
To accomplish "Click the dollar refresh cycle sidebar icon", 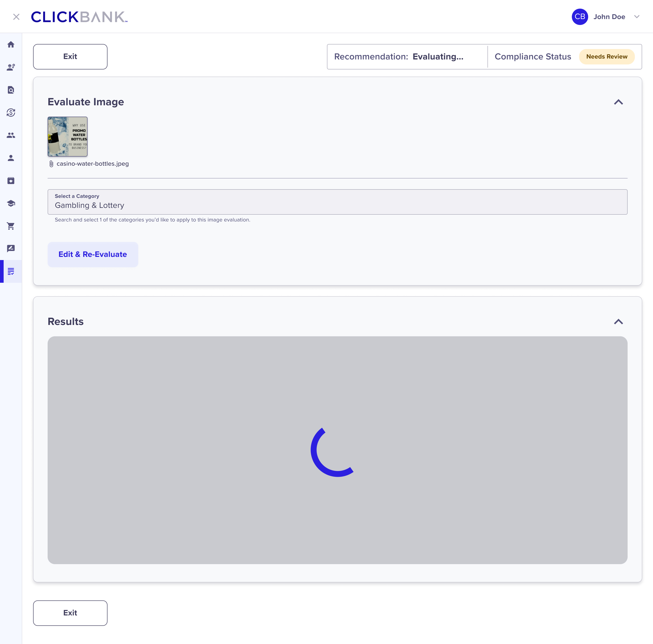I will click(x=11, y=113).
